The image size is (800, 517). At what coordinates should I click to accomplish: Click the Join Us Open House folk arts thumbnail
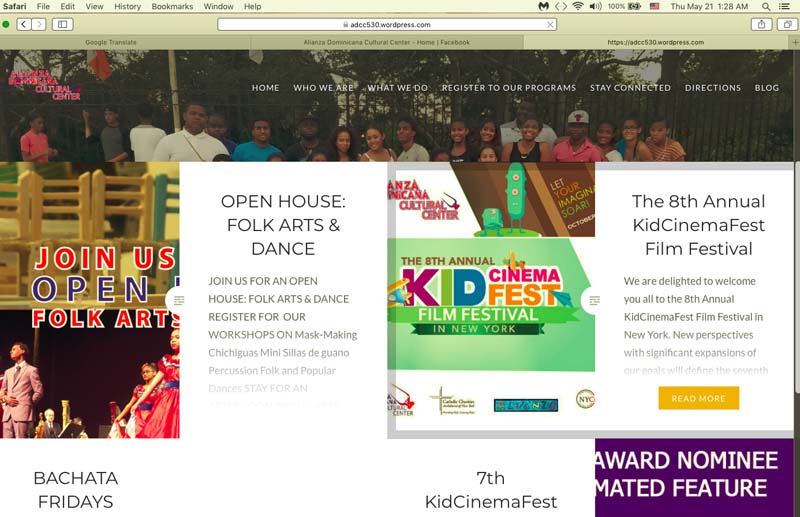90,300
